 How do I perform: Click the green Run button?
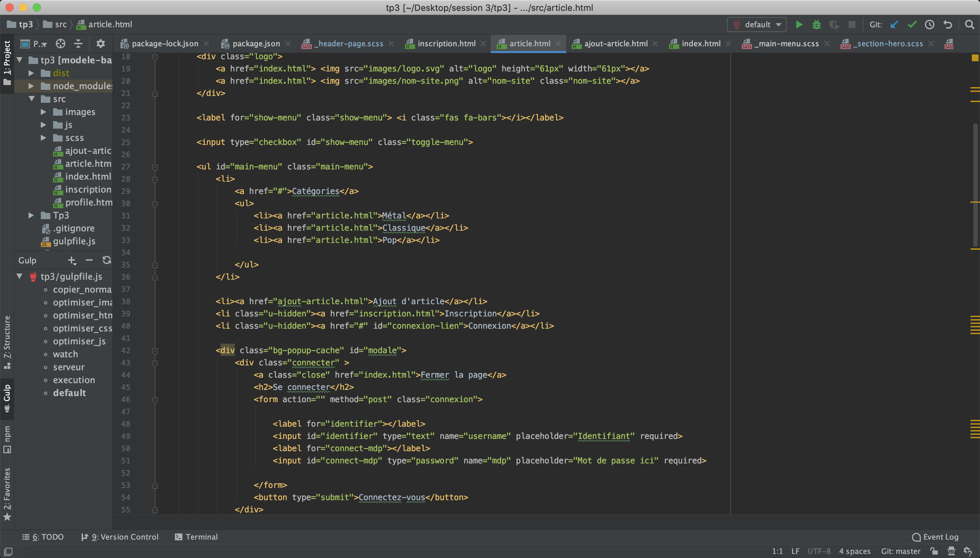click(x=799, y=24)
